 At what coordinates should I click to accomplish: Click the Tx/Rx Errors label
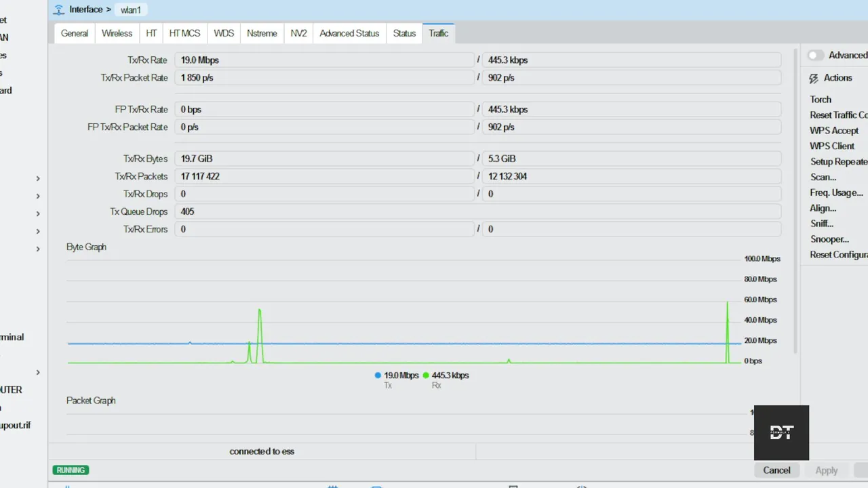click(145, 230)
